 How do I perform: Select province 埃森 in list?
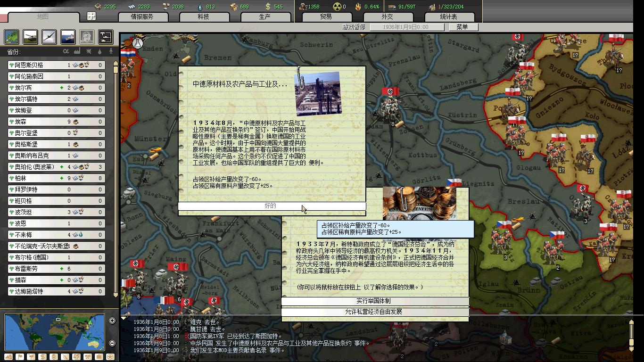(x=57, y=122)
